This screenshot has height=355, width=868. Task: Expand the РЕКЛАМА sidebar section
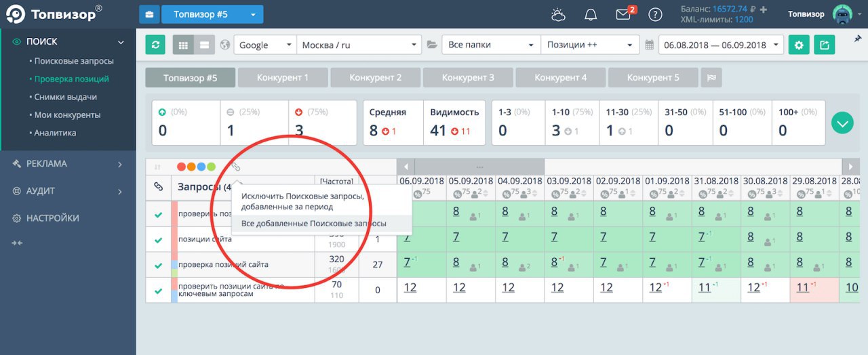click(x=68, y=164)
